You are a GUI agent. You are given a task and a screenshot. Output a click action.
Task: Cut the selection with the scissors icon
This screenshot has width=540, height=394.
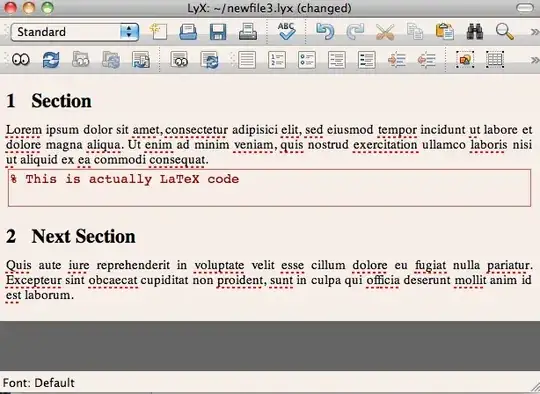(x=385, y=32)
